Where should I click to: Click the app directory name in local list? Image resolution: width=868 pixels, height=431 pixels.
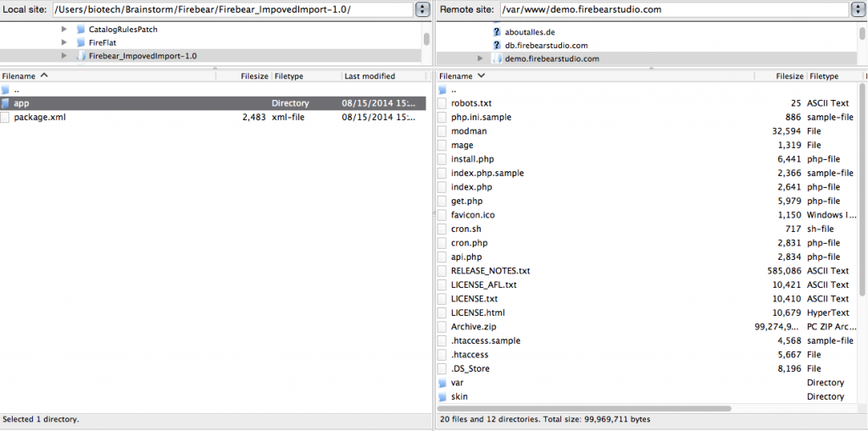pos(21,103)
